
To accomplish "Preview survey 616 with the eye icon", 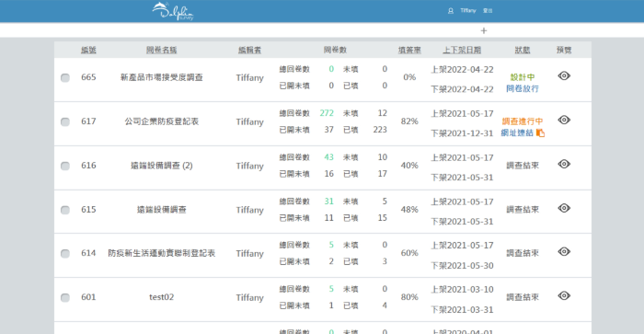I will coord(564,164).
